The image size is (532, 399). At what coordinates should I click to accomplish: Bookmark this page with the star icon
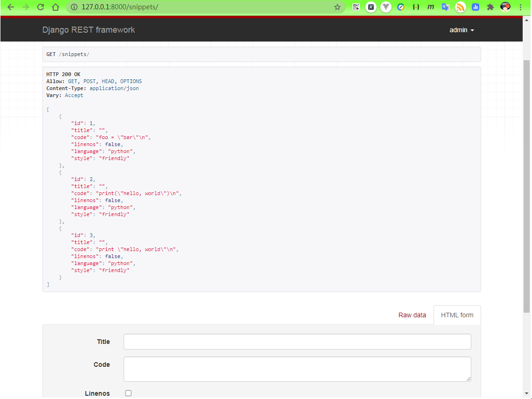[x=337, y=7]
